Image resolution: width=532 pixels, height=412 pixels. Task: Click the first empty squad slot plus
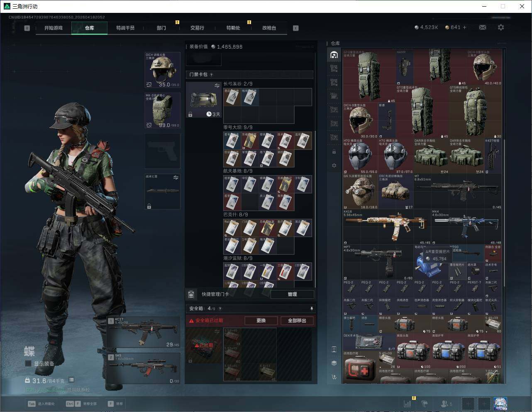pos(468,403)
